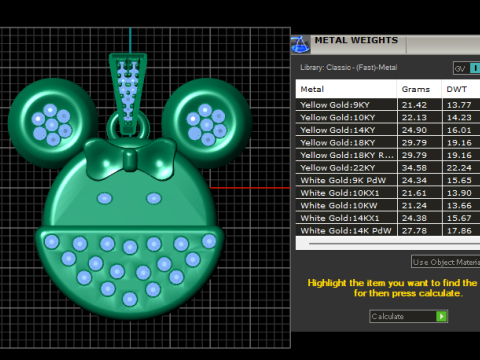Click the left eye gem on the pendant
The height and width of the screenshot is (360, 480).
(105, 198)
